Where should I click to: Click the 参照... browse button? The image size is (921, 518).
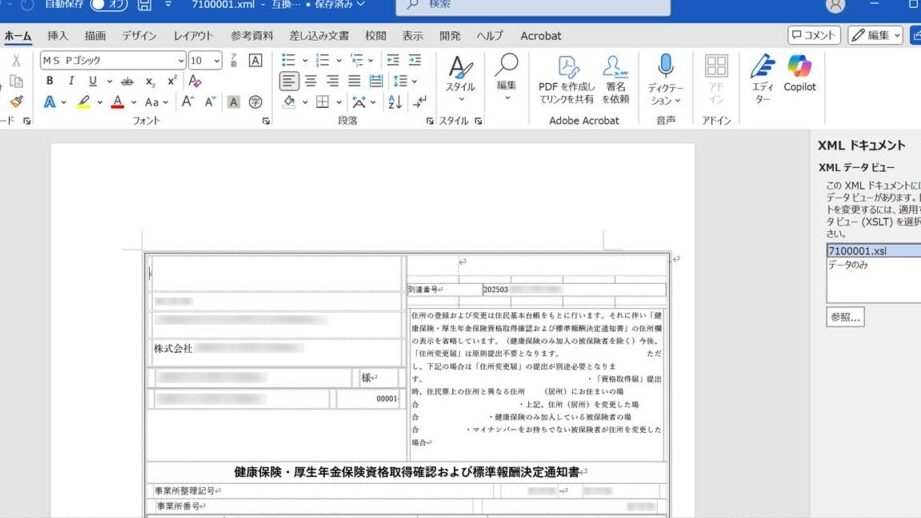point(845,317)
